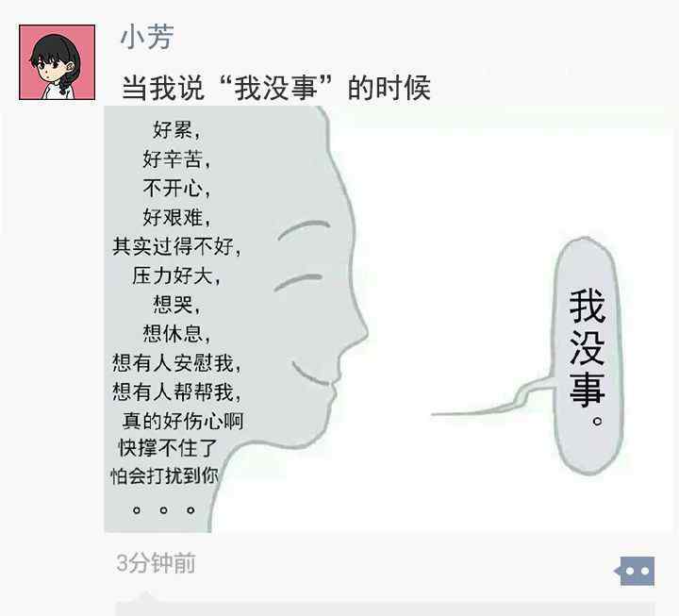Click the line 好累 inside the head

tap(175, 129)
